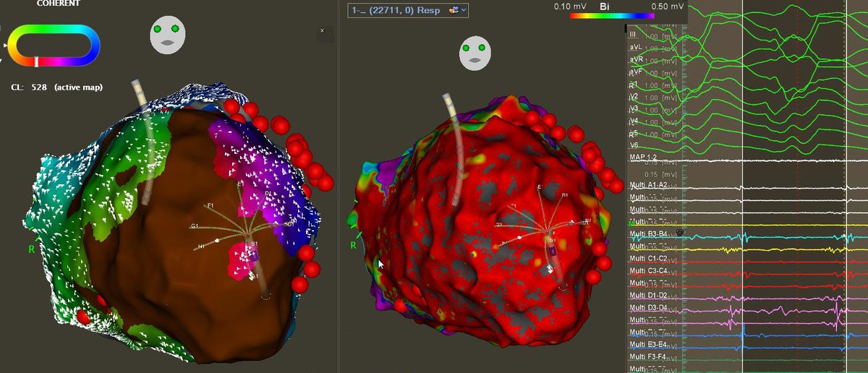Click the 'CL: 528 (active map)' text

(56, 87)
